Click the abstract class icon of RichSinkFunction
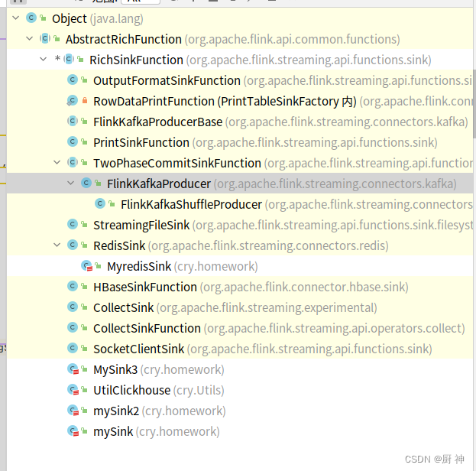 click(69, 59)
